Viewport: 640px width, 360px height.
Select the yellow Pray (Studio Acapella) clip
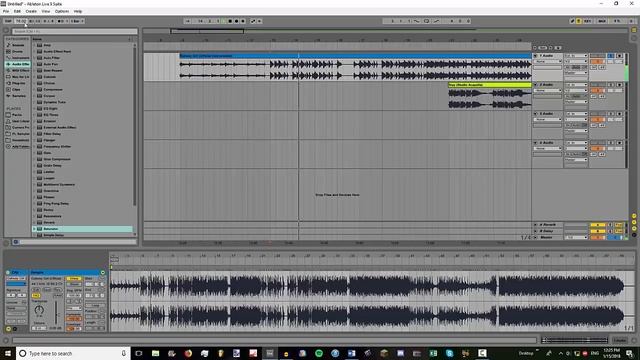click(x=490, y=85)
